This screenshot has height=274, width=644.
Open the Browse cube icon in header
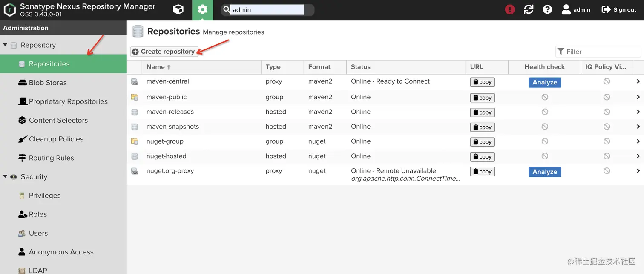(x=178, y=9)
